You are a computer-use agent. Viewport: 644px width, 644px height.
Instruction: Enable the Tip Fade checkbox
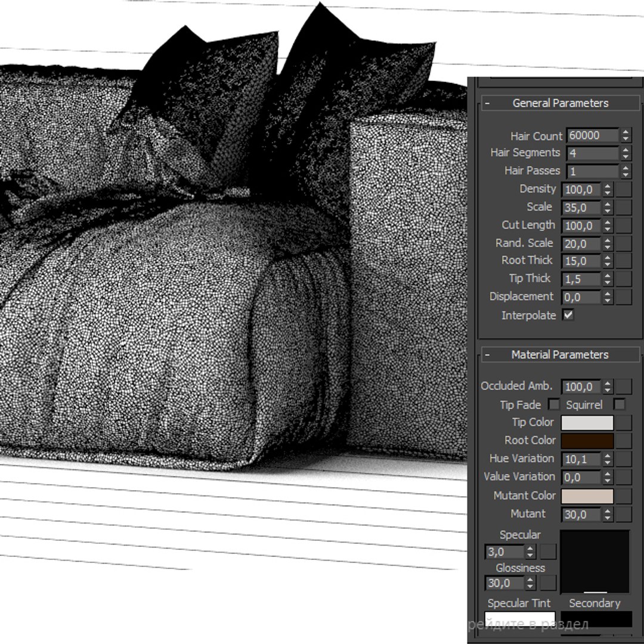(553, 404)
